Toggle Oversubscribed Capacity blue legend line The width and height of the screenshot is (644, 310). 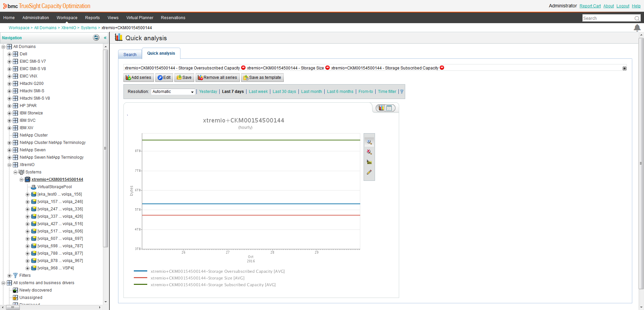140,271
